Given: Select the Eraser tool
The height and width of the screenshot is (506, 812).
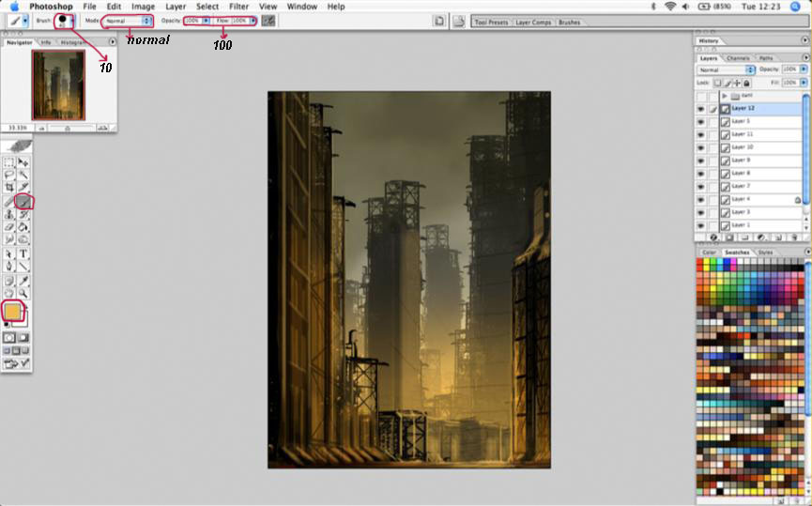Looking at the screenshot, I should click(x=9, y=226).
